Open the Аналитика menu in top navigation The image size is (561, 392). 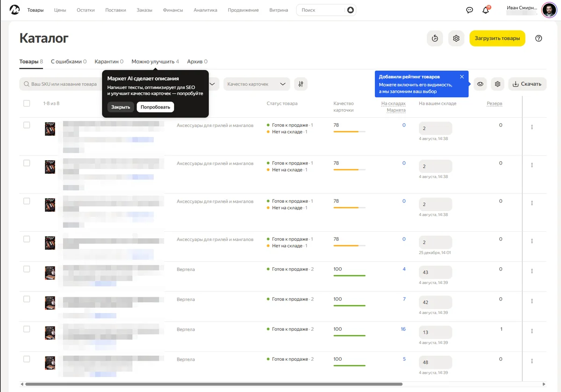205,10
